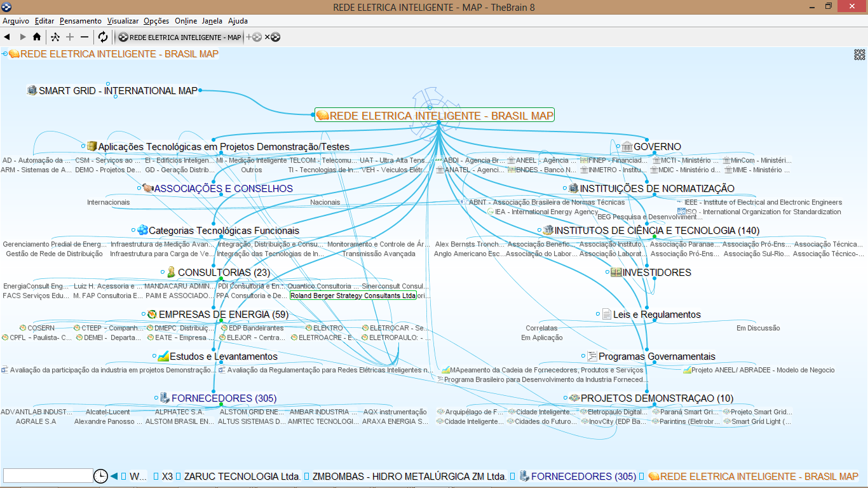The height and width of the screenshot is (488, 868).
Task: Click the Categorias Tecnológicas Funcionais blue cubes icon
Action: coord(142,231)
